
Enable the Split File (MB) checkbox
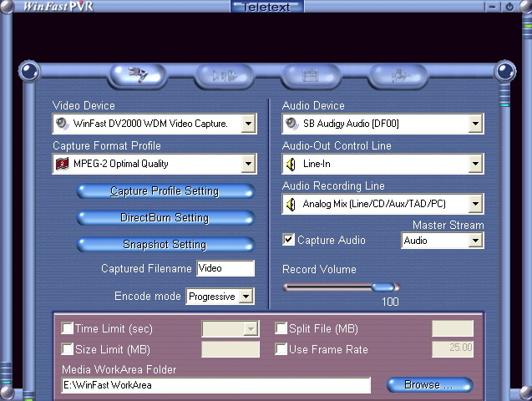pyautogui.click(x=281, y=328)
